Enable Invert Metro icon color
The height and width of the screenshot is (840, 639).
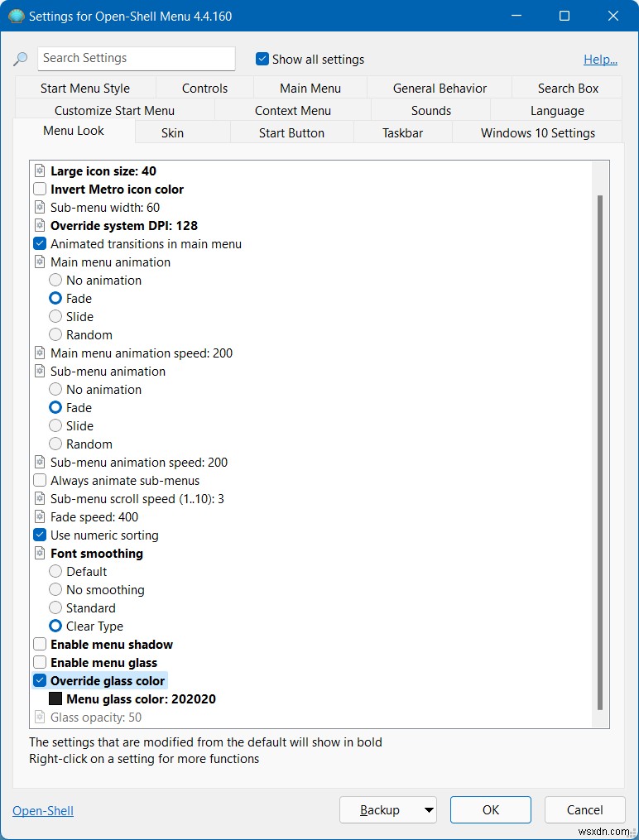(x=40, y=190)
